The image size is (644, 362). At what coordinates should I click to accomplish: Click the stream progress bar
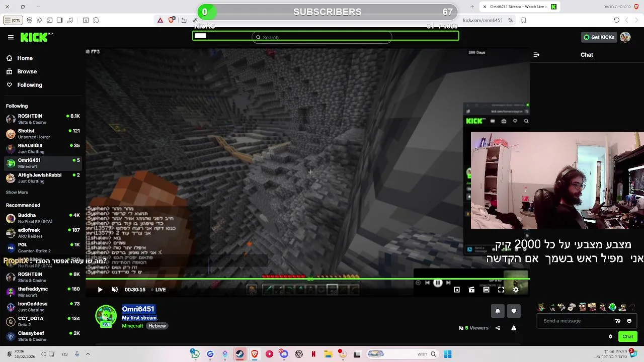tap(307, 279)
